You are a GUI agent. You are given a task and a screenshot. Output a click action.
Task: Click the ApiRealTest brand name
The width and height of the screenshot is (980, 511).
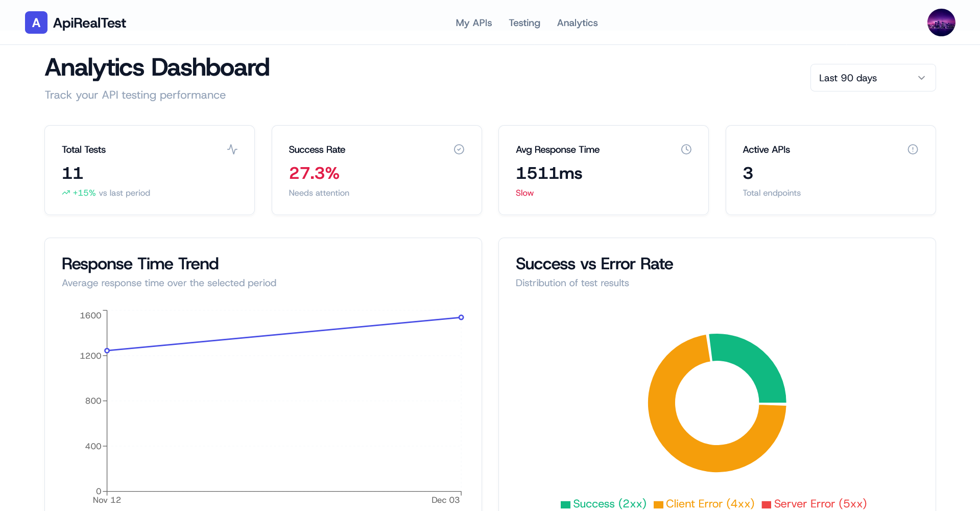point(89,22)
